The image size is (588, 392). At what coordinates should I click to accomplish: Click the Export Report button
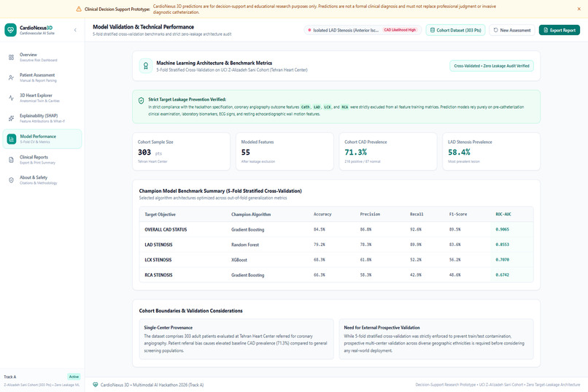560,30
